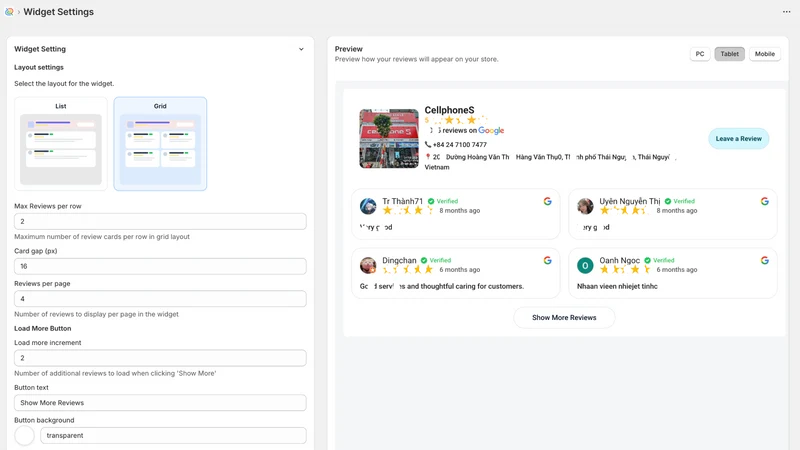
Task: Click the Widget Settings page title
Action: (x=59, y=12)
